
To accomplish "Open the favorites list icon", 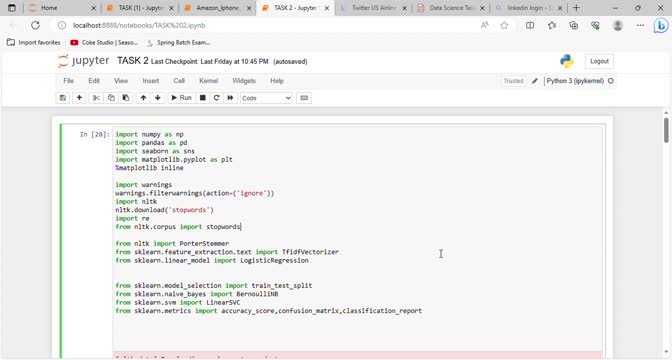I will coord(552,25).
